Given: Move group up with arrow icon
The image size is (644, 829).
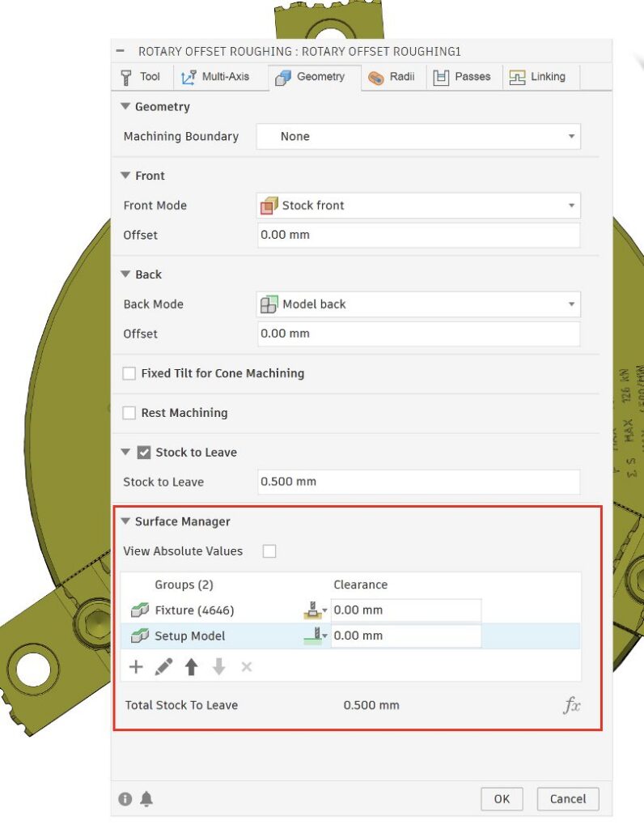Looking at the screenshot, I should pos(191,667).
